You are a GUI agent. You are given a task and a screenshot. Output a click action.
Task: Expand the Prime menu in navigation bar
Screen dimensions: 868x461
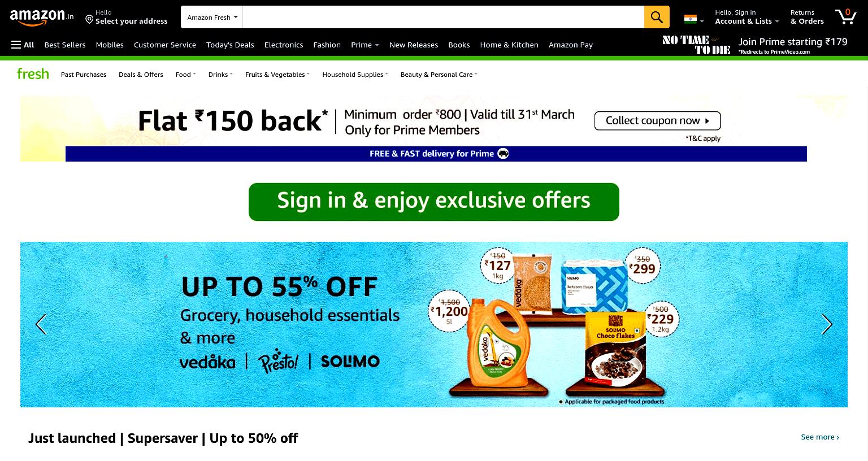(x=364, y=45)
